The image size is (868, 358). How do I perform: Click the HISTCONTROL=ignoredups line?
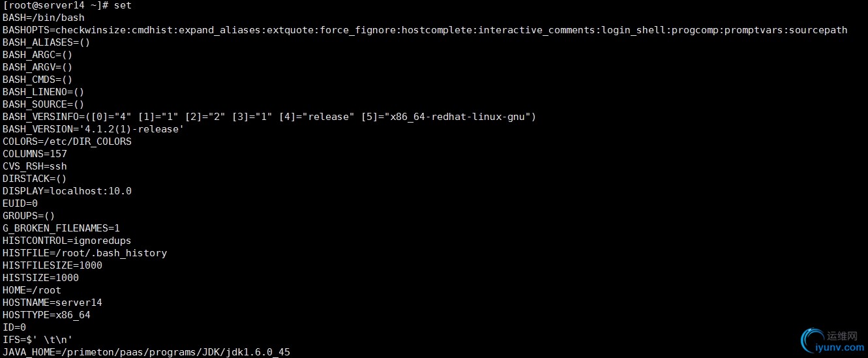67,241
